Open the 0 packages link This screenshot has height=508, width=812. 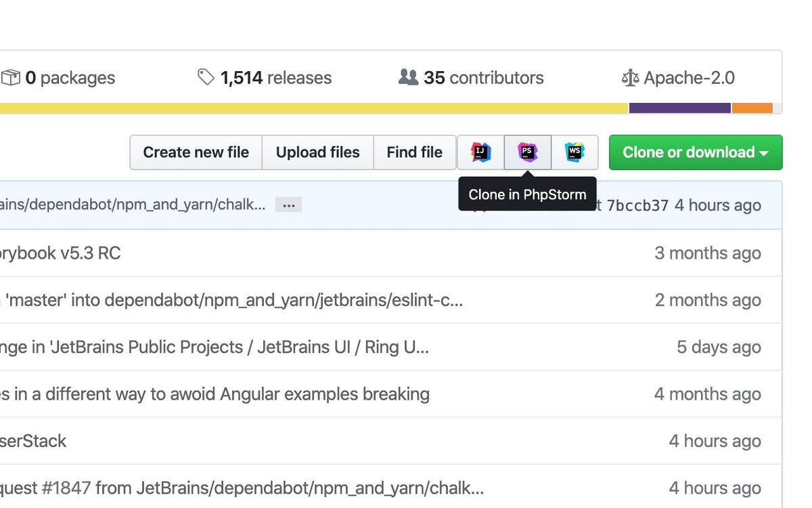pyautogui.click(x=70, y=78)
